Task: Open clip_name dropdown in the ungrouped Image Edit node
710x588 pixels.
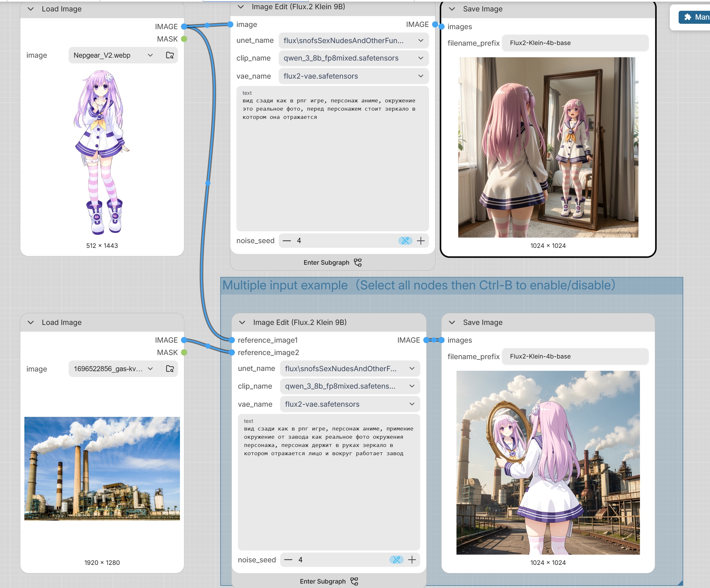Action: coord(354,58)
